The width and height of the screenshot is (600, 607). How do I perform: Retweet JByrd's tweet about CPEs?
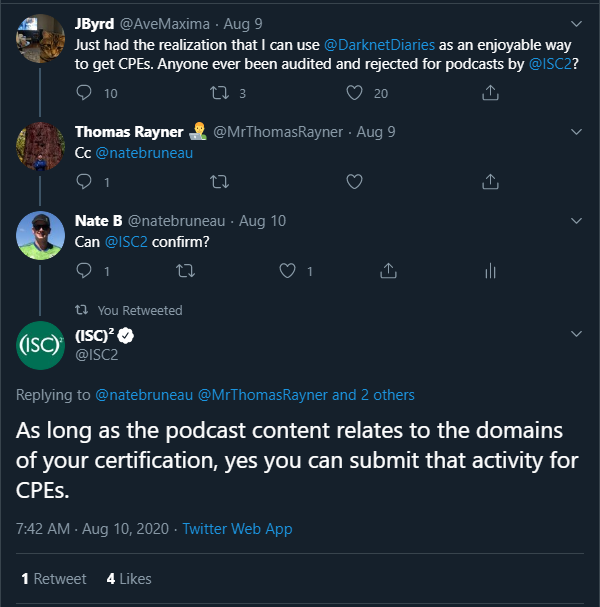[x=219, y=93]
